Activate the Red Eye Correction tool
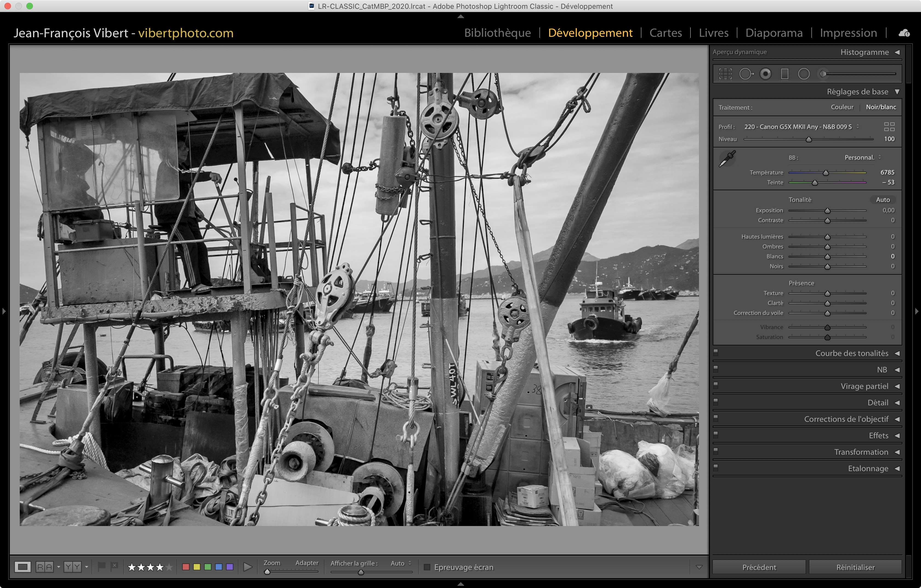 pos(765,74)
